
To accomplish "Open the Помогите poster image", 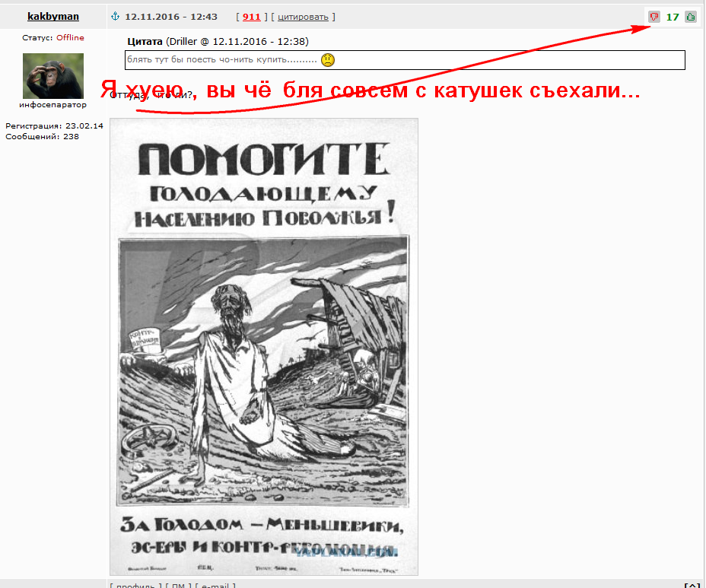I will click(x=264, y=347).
